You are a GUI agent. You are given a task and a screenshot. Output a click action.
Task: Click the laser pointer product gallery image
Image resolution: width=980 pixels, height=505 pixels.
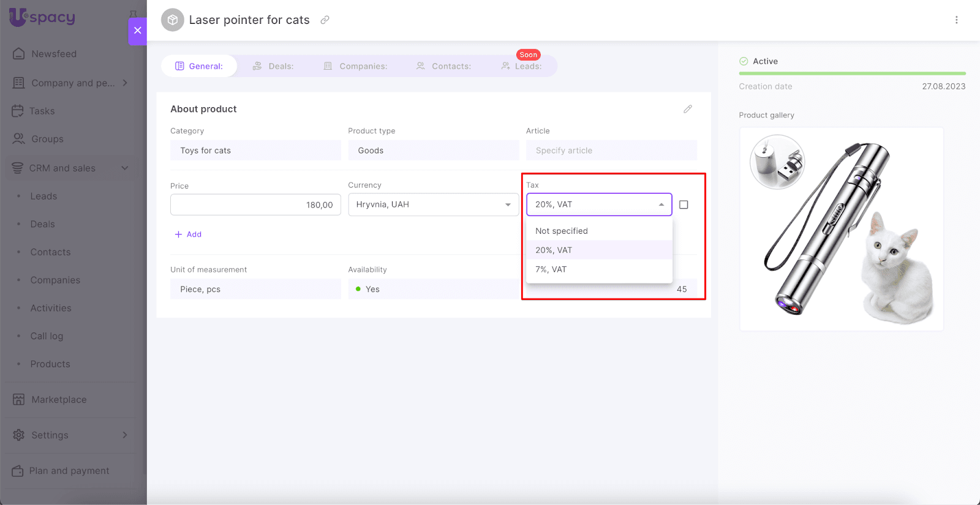point(841,229)
